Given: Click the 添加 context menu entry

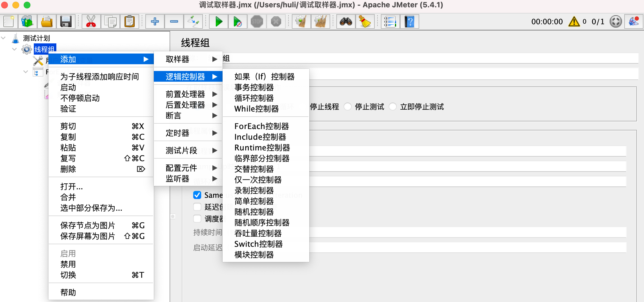Looking at the screenshot, I should (x=101, y=59).
